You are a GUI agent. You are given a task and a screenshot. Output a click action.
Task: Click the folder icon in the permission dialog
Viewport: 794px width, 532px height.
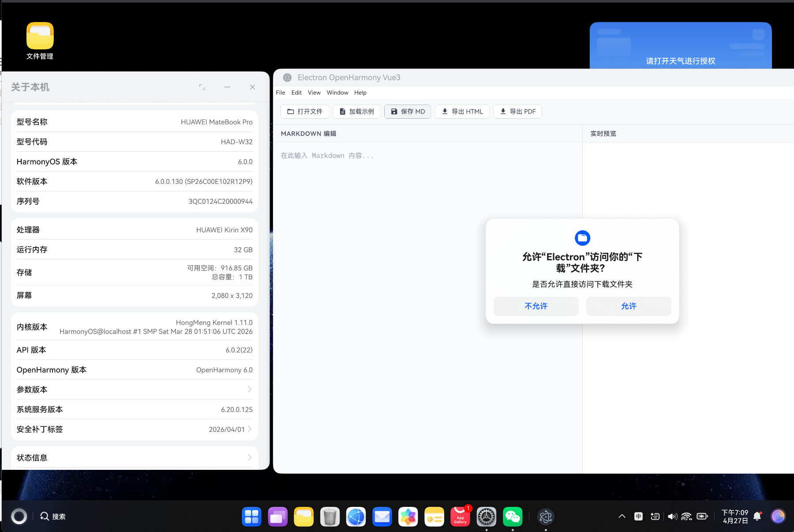tap(582, 238)
